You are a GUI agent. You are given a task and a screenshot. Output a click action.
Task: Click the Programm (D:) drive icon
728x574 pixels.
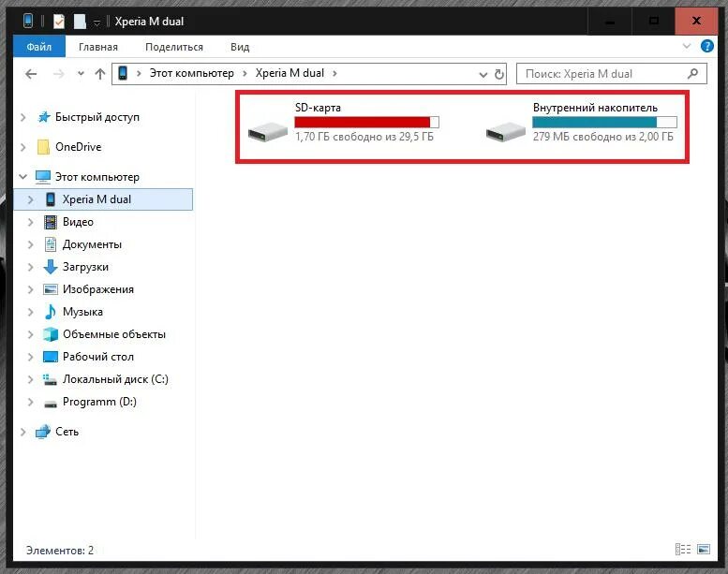[x=51, y=404]
